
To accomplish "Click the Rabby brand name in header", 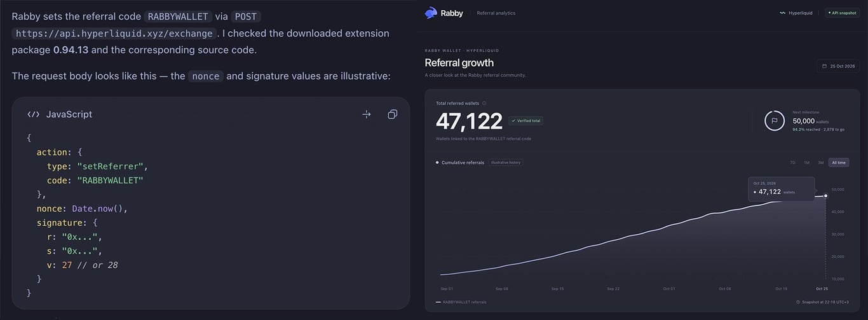I will click(452, 13).
